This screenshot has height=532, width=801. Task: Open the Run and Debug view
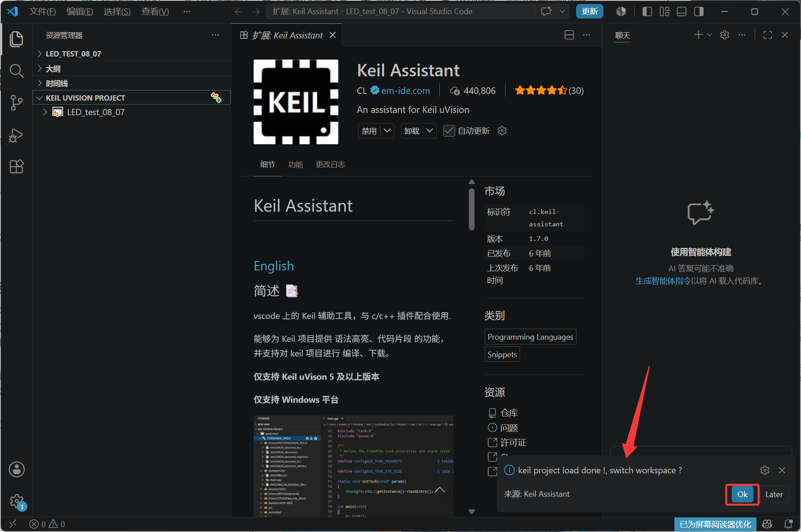[16, 135]
